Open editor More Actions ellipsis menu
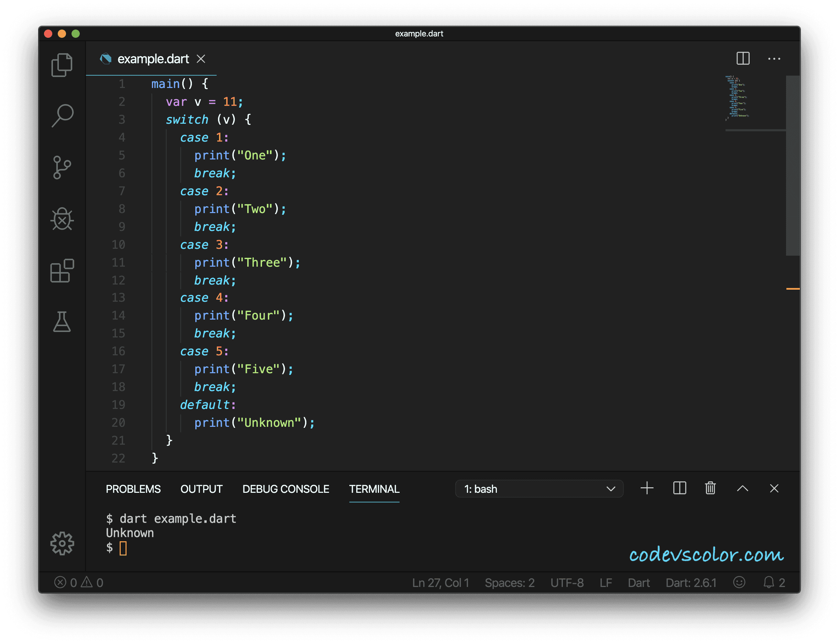 (x=774, y=59)
